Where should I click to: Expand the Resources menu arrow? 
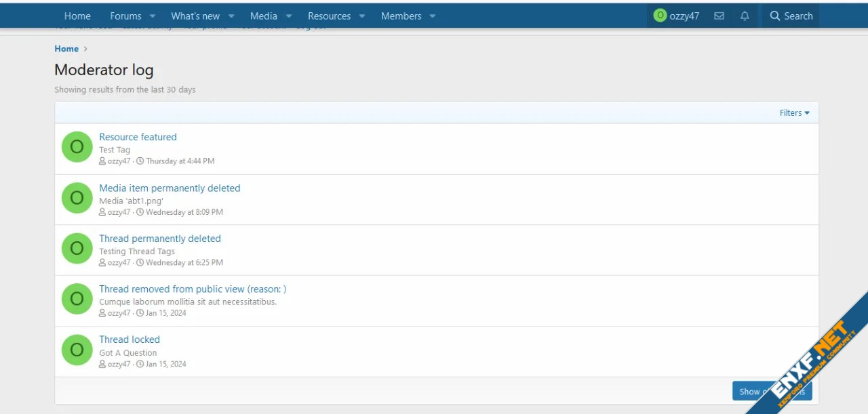point(362,16)
